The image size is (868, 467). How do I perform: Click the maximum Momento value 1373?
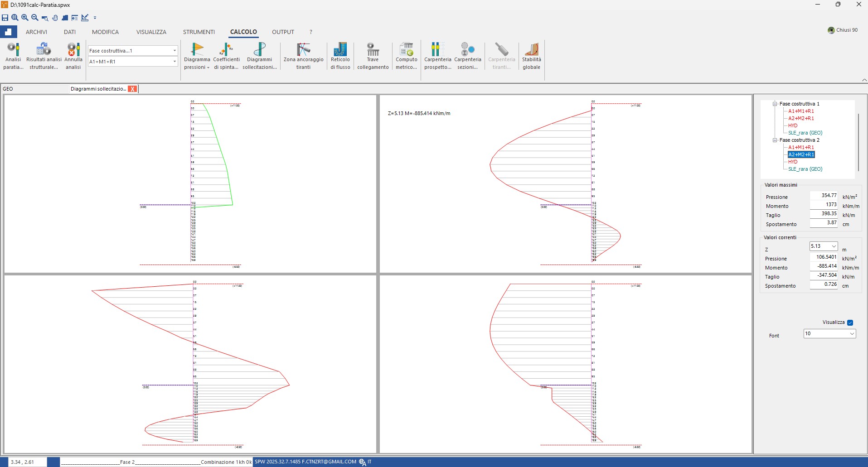point(824,205)
